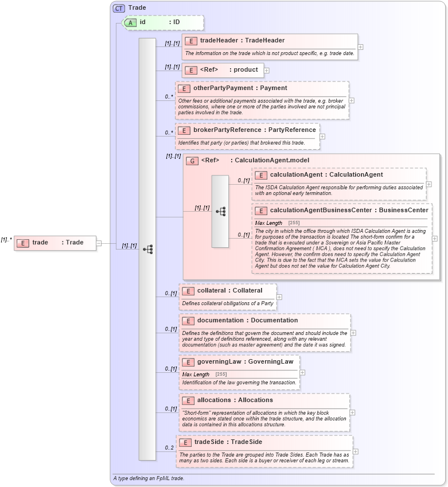Click the E icon of tradeSide element
The height and width of the screenshot is (487, 448).
185,443
